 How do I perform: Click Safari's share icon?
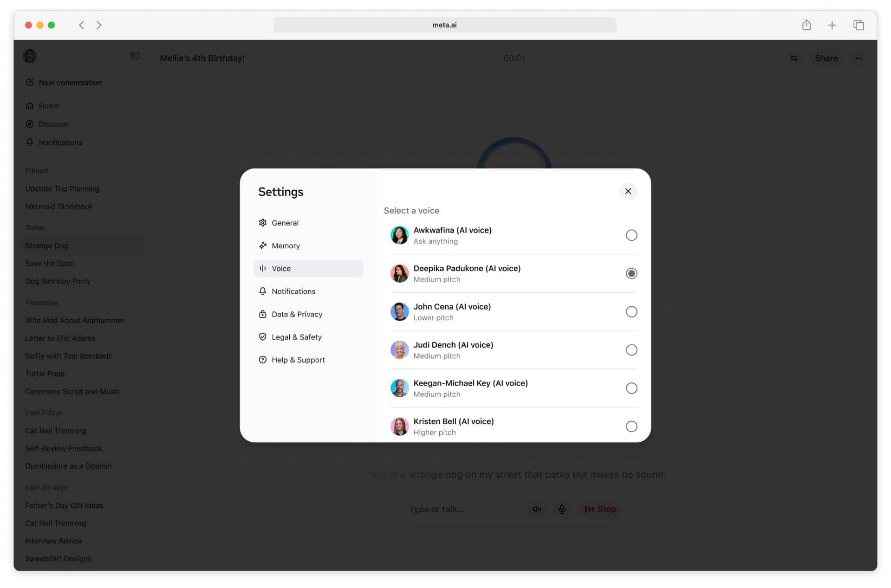tap(806, 25)
